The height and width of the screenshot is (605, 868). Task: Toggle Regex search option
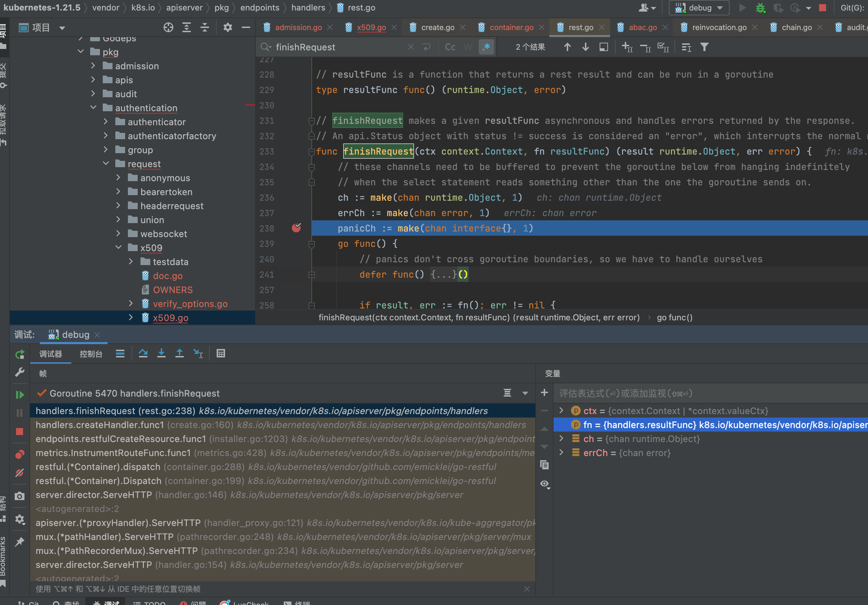coord(486,47)
